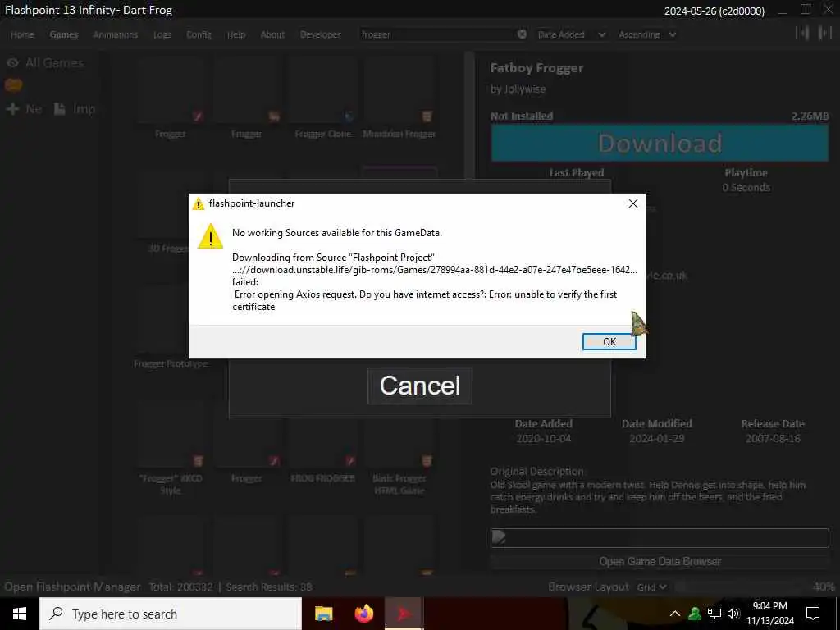Click the 'by Jollywise' developer text
The height and width of the screenshot is (630, 840).
coord(518,89)
